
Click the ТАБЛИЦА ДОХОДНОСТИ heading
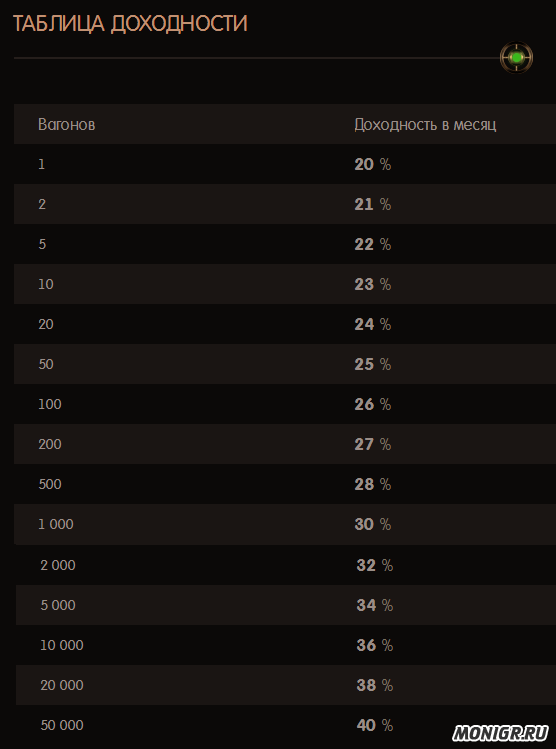[130, 24]
